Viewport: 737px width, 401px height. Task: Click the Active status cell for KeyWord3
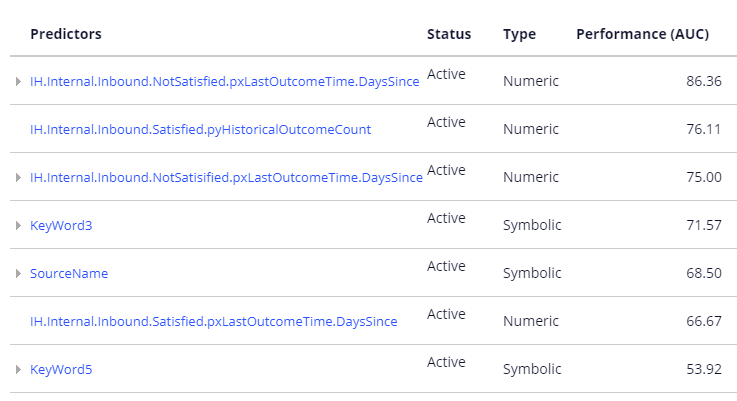pos(446,218)
